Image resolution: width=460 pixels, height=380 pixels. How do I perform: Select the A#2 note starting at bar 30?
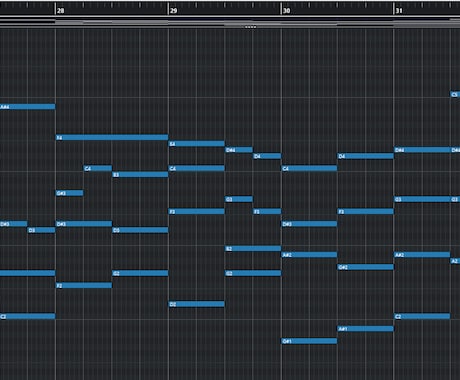pos(309,255)
